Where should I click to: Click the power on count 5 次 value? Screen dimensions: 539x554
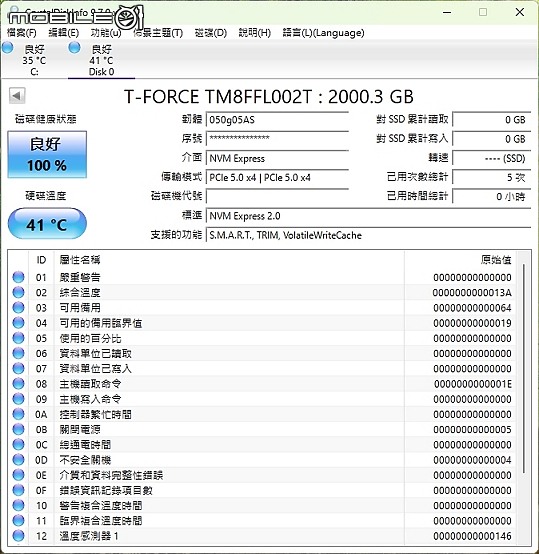[492, 177]
